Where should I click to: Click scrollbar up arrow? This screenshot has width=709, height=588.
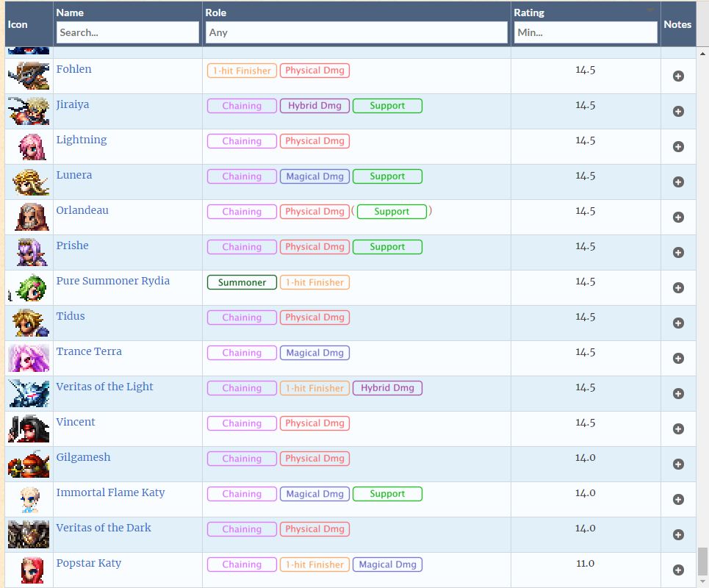point(702,54)
